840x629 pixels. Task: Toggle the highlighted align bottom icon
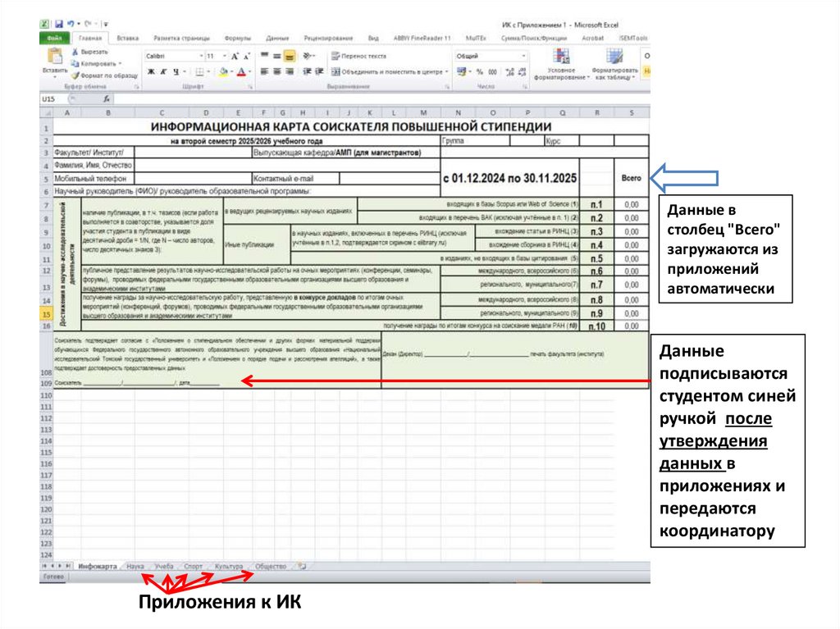click(290, 56)
